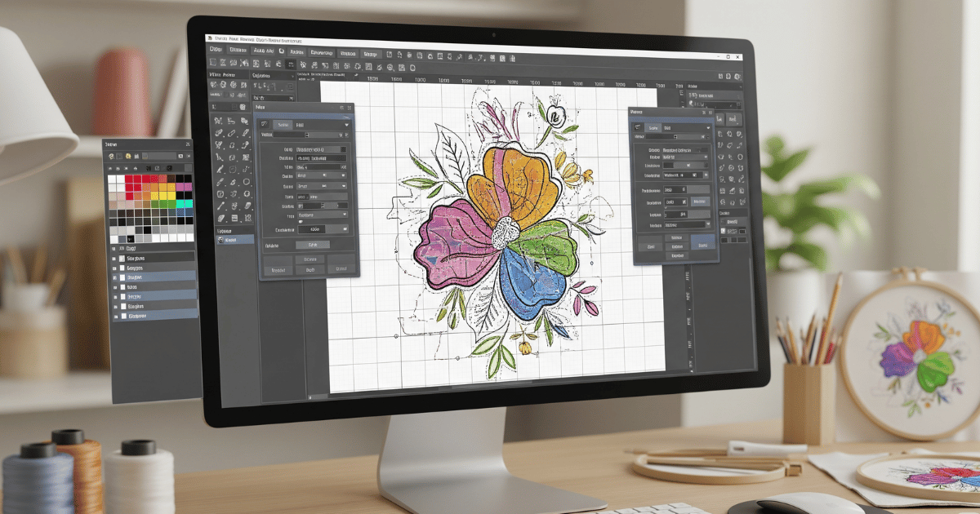Open the dropdown atop the left floating dialog
980x514 pixels.
[x=323, y=124]
